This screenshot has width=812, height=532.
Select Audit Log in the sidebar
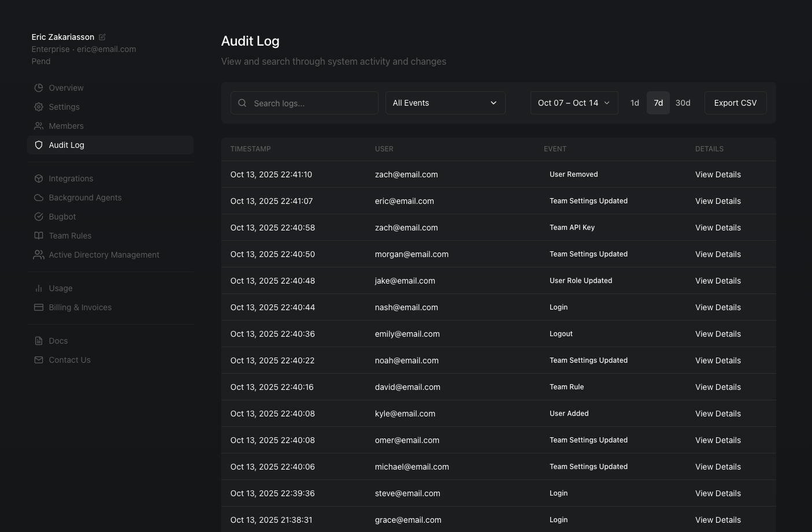click(66, 145)
